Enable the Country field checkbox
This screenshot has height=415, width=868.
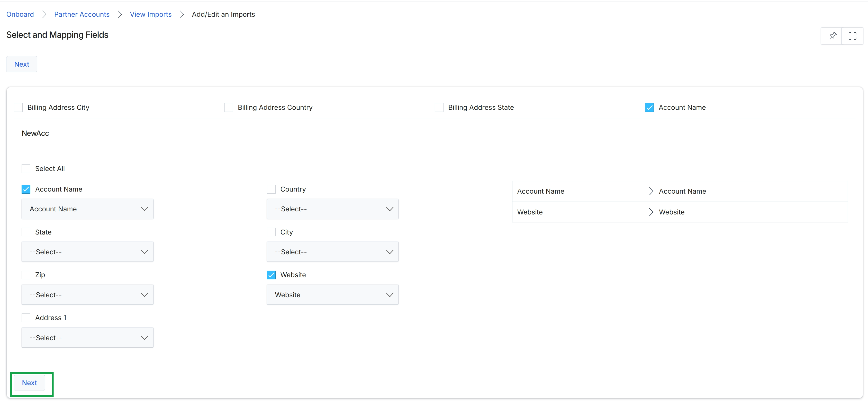[x=271, y=189]
